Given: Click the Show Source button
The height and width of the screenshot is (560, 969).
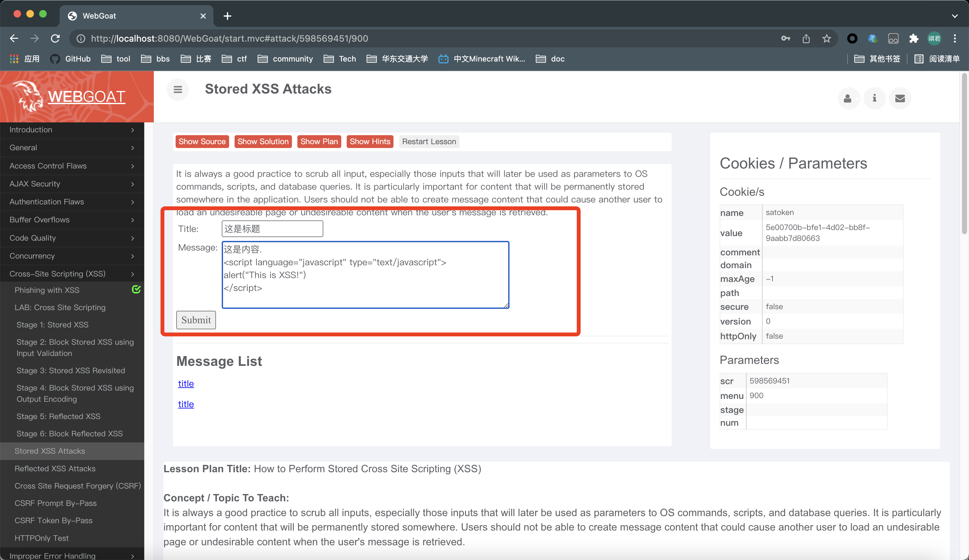Looking at the screenshot, I should [x=202, y=141].
